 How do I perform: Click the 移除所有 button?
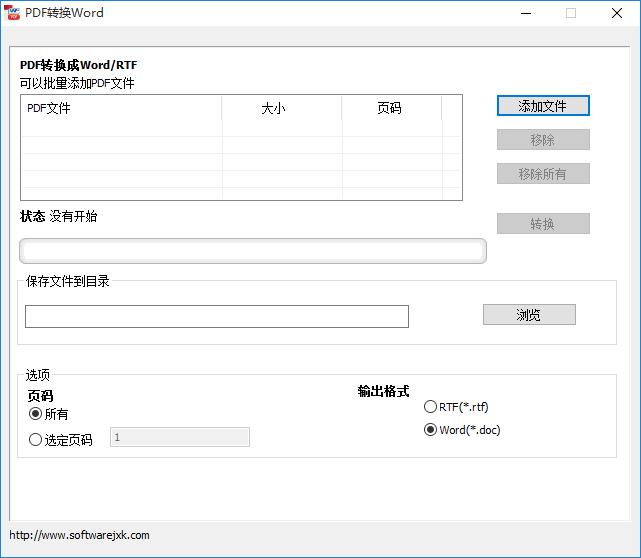click(x=543, y=174)
